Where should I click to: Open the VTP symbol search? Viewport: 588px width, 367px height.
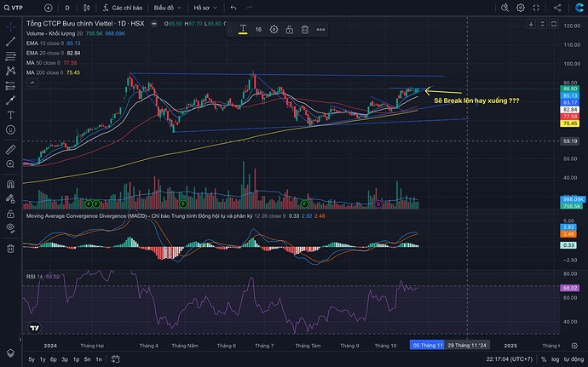pyautogui.click(x=14, y=8)
